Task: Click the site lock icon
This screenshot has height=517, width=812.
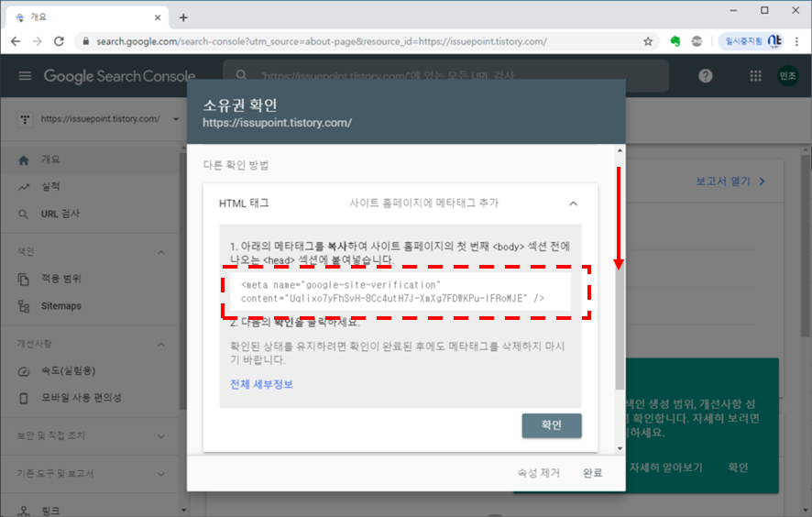Action: tap(86, 41)
